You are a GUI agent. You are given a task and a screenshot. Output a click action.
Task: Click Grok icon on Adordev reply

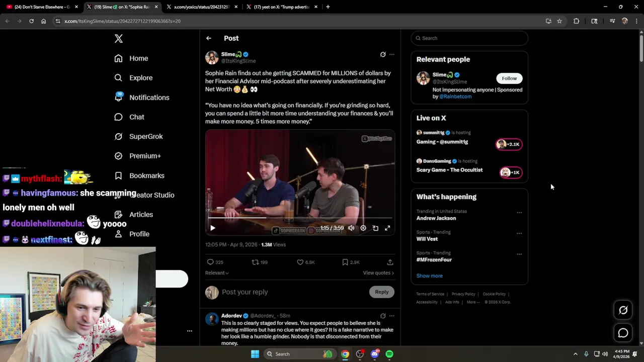[383, 316]
